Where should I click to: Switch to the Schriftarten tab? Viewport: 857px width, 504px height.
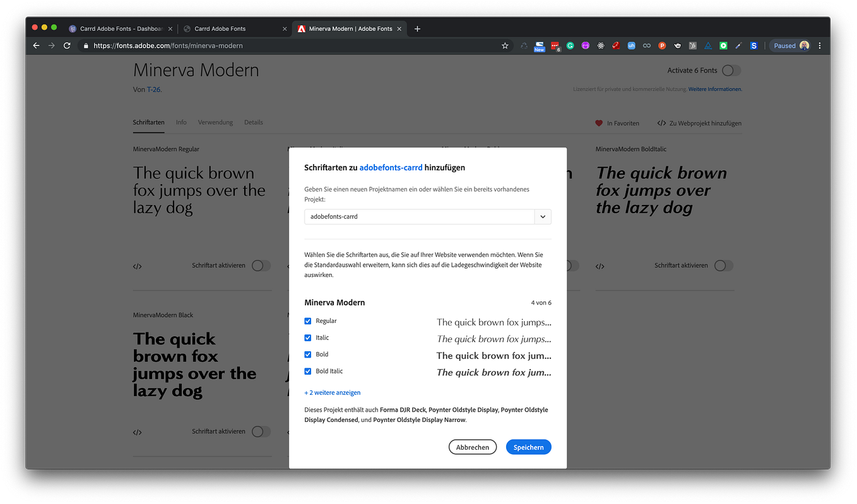click(x=149, y=122)
